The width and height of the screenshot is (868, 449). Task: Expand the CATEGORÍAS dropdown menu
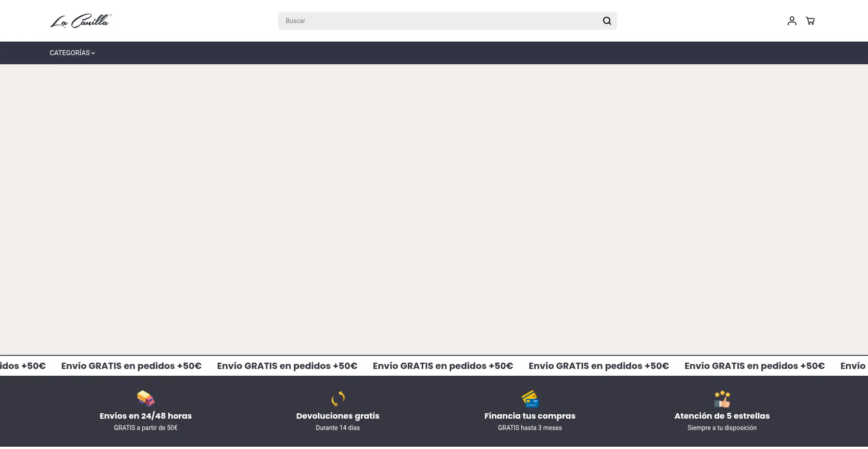tap(72, 53)
